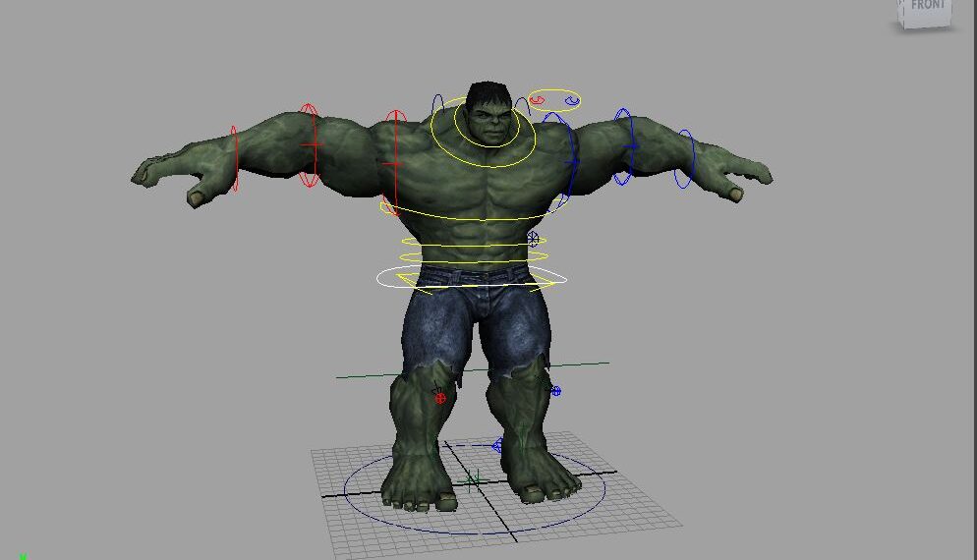This screenshot has width=977, height=560.
Task: Select the blue waist locator control
Action: 533,239
